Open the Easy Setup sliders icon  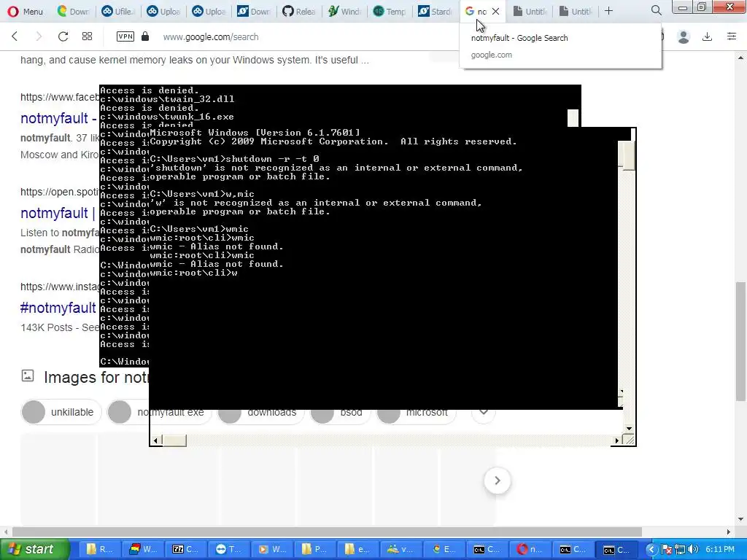click(732, 36)
